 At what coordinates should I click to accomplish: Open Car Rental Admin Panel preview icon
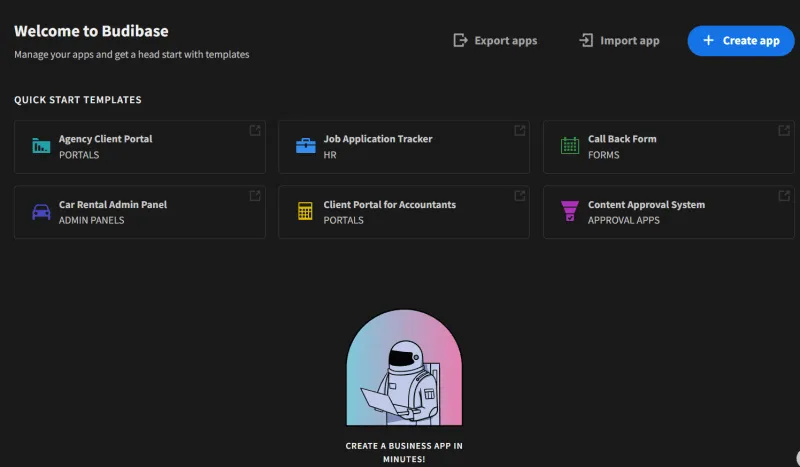click(x=255, y=195)
